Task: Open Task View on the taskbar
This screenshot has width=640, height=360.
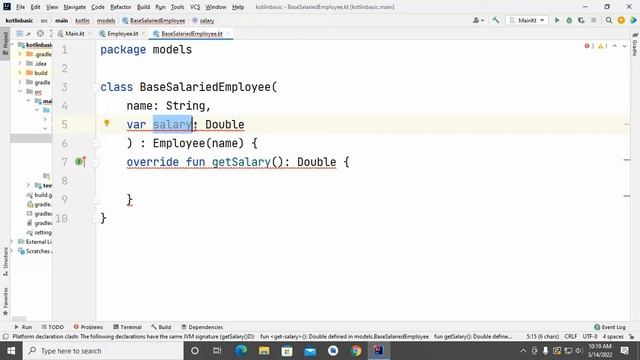Action: 217,351
